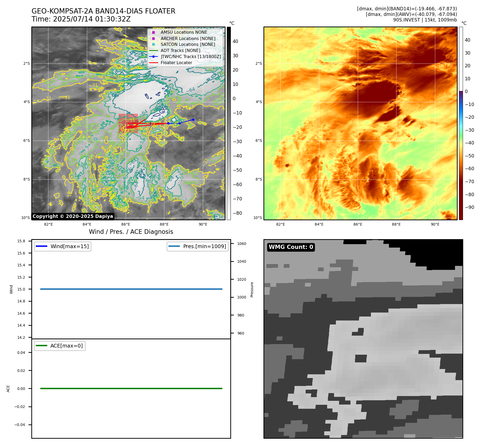Click the magenta AMSU square legend marker
Viewport: 481px width, 448px height.
click(153, 32)
